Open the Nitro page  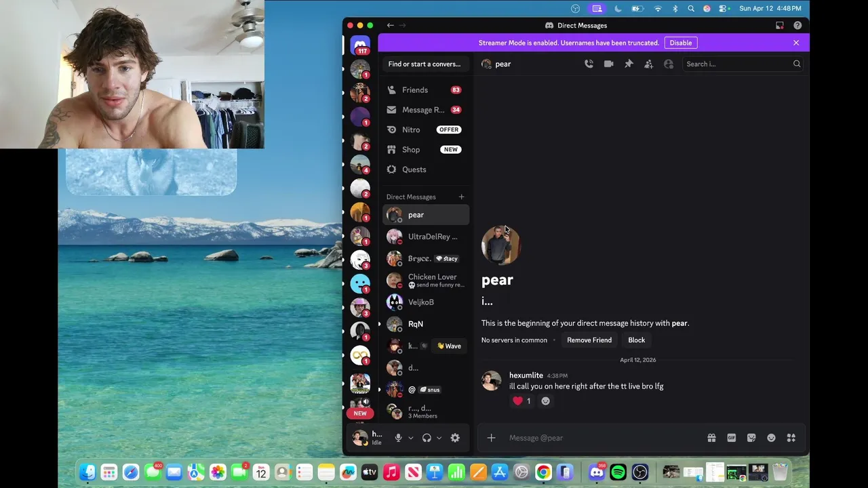426,129
